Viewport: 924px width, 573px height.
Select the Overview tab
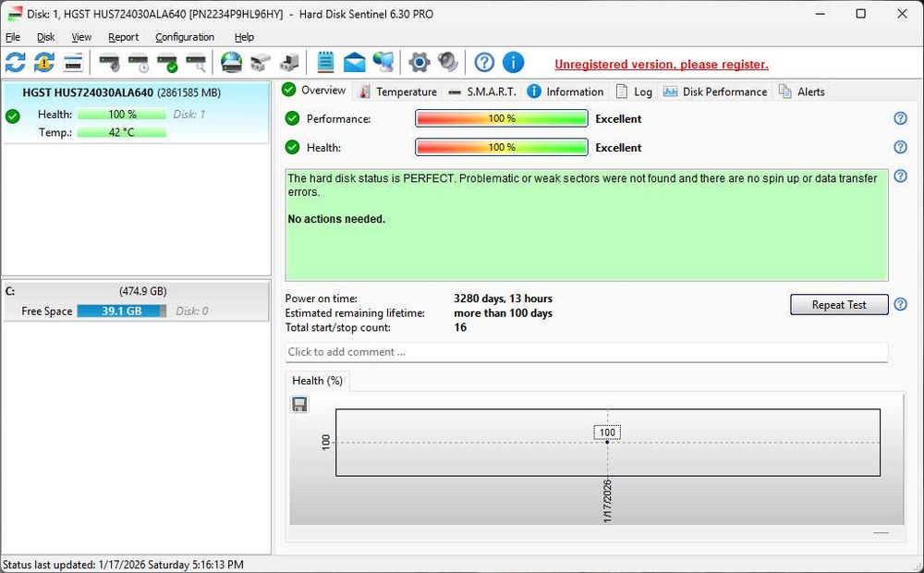click(314, 91)
